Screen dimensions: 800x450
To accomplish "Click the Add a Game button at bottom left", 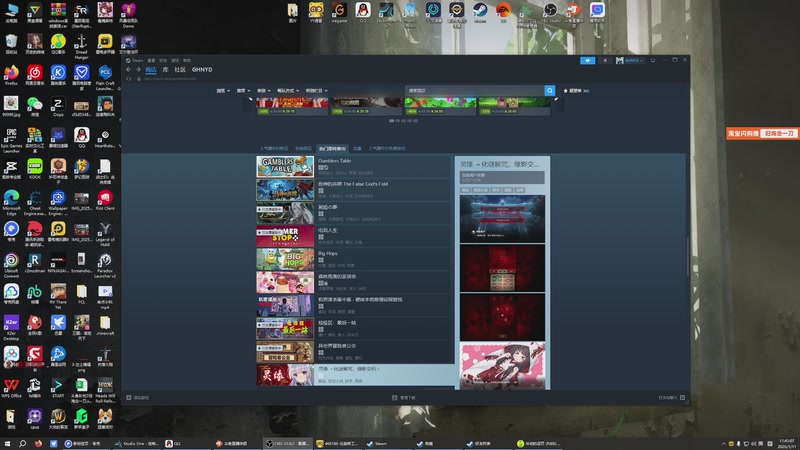I will (138, 397).
